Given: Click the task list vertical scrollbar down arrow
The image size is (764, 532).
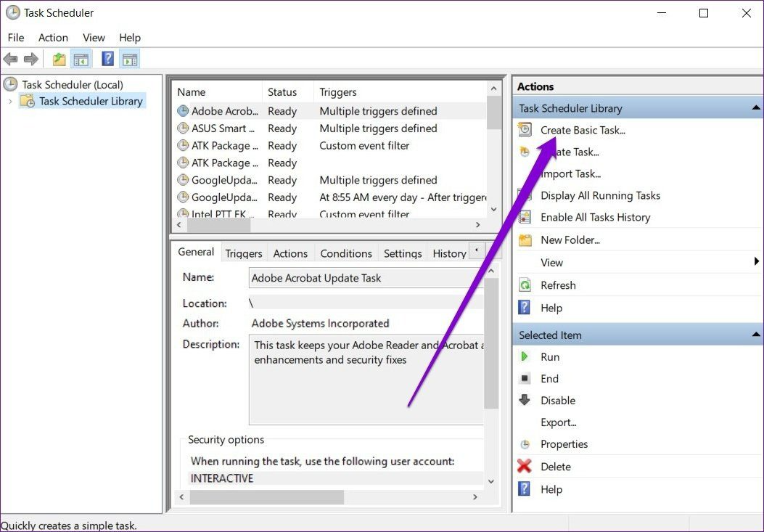Looking at the screenshot, I should click(493, 209).
